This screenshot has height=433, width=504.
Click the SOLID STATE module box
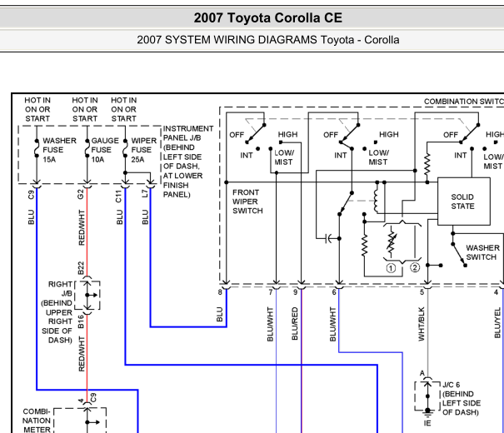(464, 201)
